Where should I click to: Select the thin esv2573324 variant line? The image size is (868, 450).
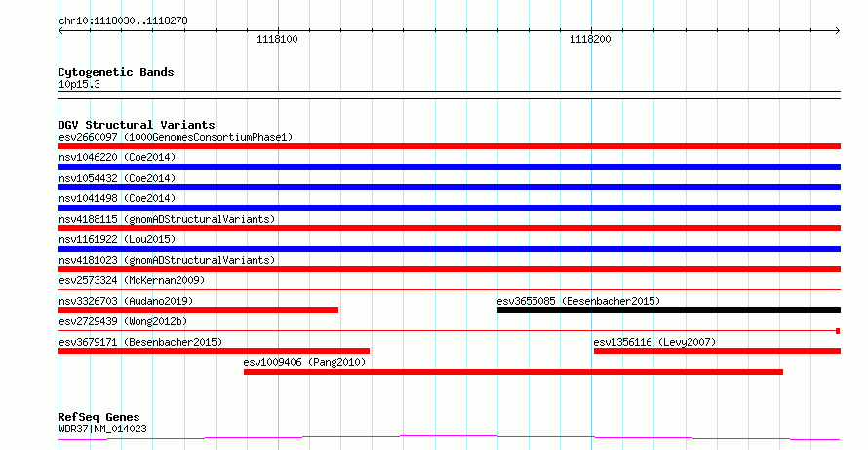[x=449, y=289]
